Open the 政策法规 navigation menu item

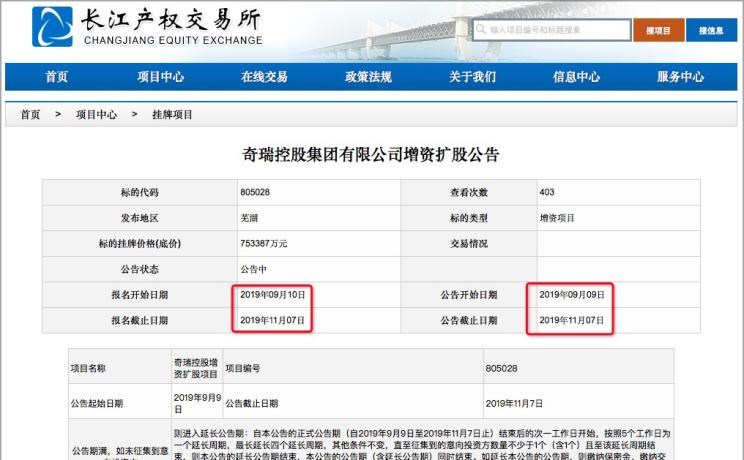(x=368, y=76)
